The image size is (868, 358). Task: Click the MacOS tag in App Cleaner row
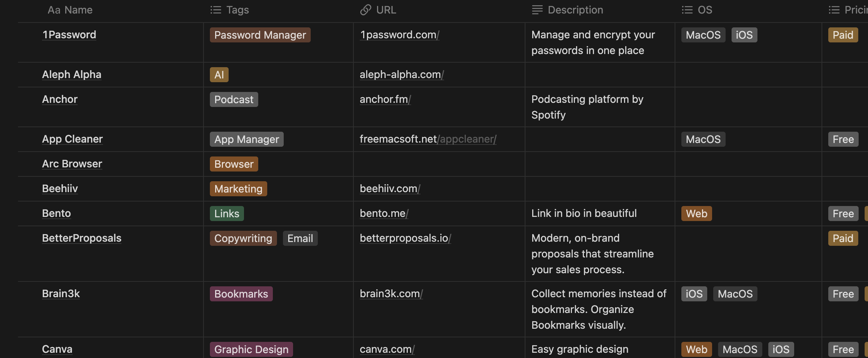point(703,139)
